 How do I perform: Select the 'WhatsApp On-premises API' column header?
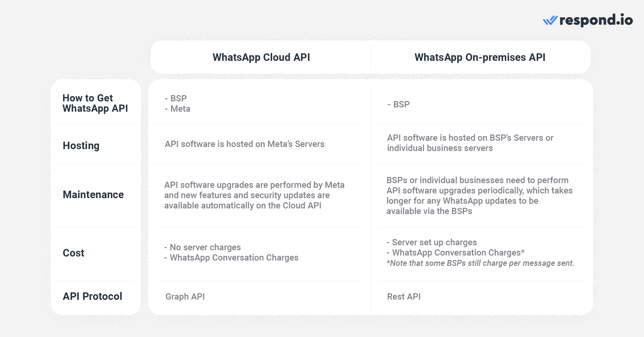tap(480, 57)
